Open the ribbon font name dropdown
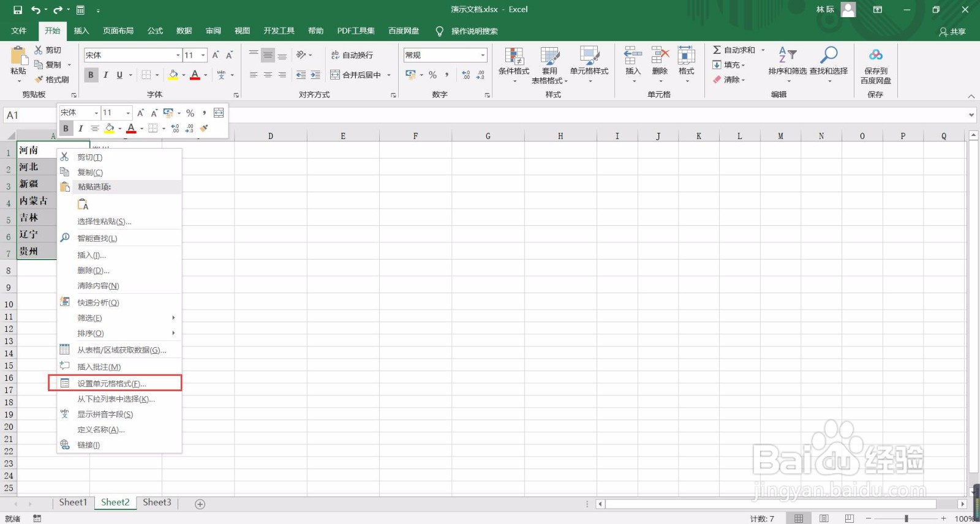The width and height of the screenshot is (980, 524). coord(178,55)
